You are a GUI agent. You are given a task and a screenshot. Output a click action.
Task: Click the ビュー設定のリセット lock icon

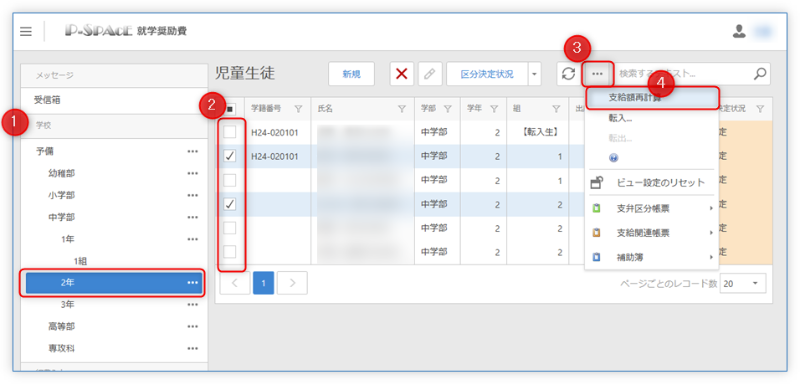coord(596,182)
